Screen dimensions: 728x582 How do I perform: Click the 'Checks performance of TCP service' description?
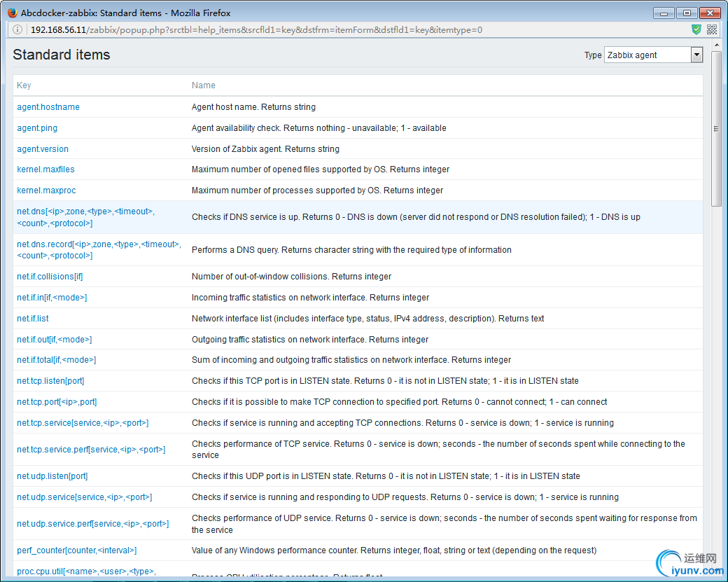438,449
